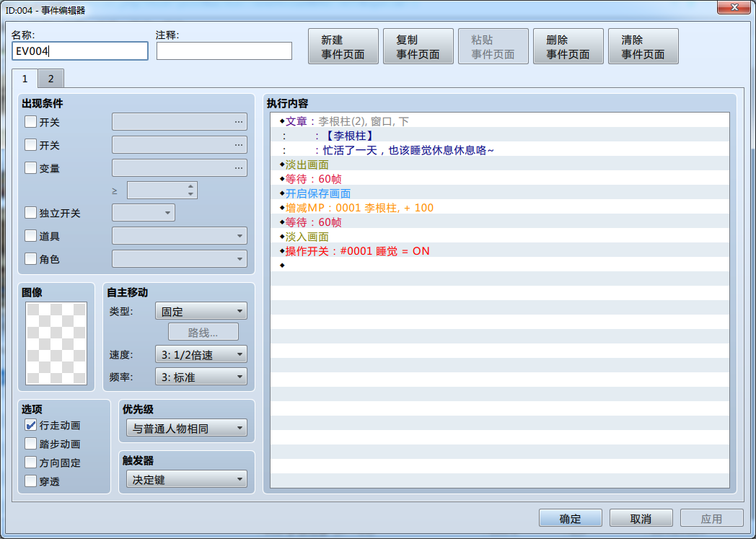Select event page tab 1

click(25, 78)
